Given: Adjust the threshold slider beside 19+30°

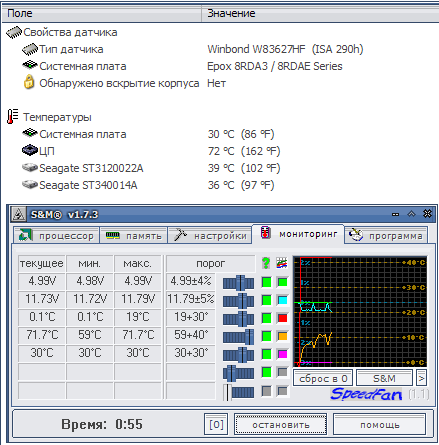Looking at the screenshot, I should (x=238, y=319).
